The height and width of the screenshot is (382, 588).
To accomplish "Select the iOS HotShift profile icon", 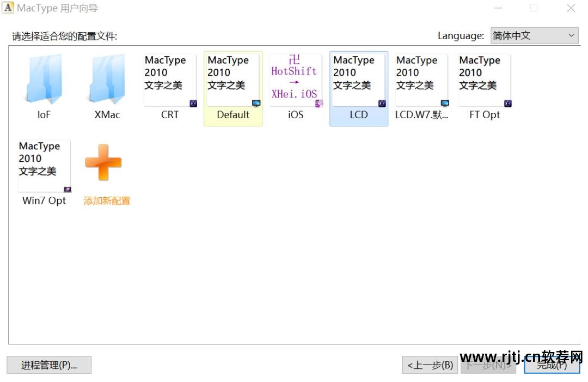I will tap(296, 80).
